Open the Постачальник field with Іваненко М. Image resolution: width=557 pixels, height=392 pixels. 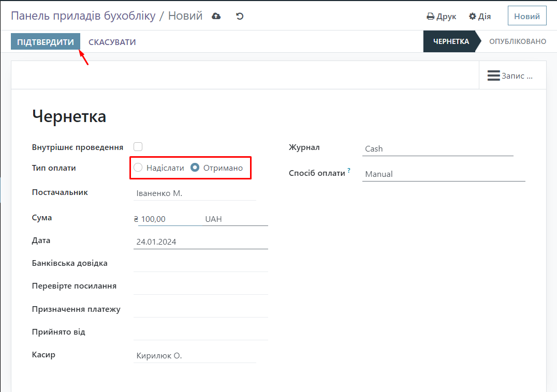pos(195,193)
